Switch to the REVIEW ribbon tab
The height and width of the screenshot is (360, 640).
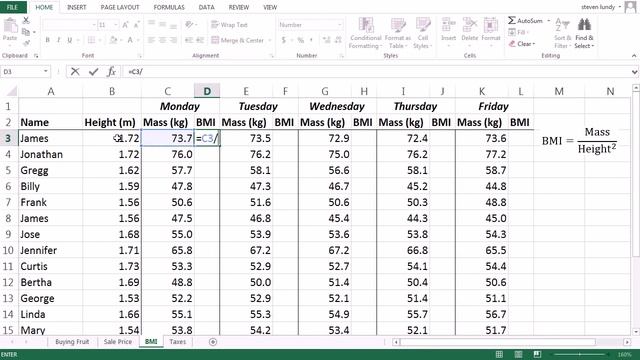[238, 7]
